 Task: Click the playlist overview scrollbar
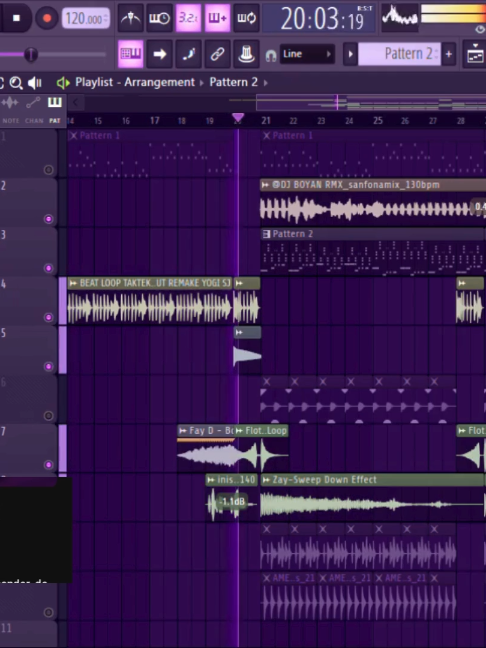[x=371, y=102]
